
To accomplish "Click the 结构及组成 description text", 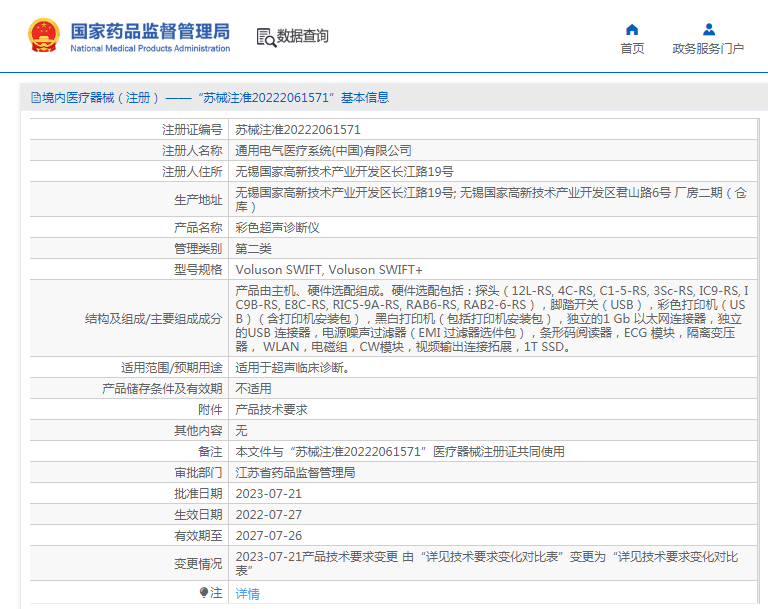I will [492, 318].
